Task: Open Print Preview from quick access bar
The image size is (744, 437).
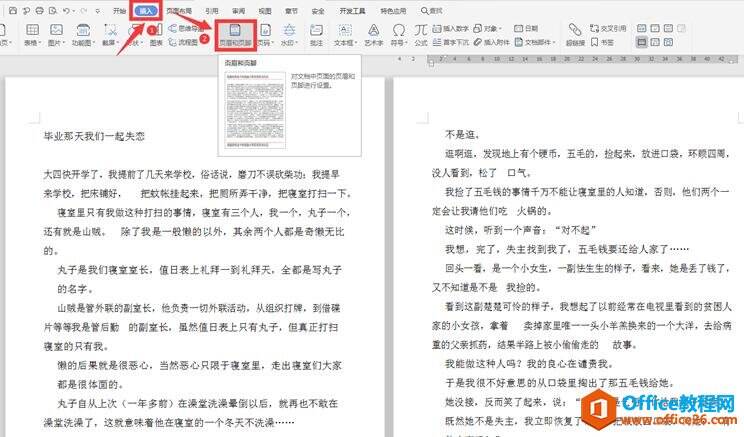Action: 53,10
